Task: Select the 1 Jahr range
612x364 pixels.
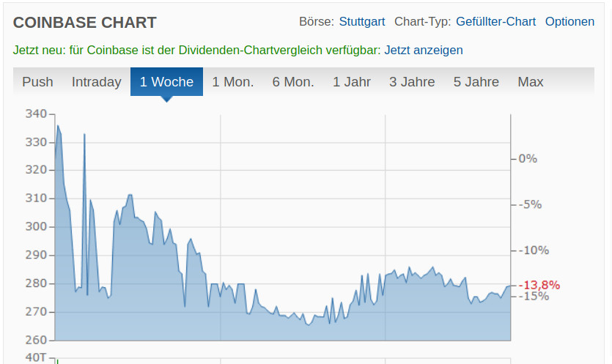Action: (352, 82)
